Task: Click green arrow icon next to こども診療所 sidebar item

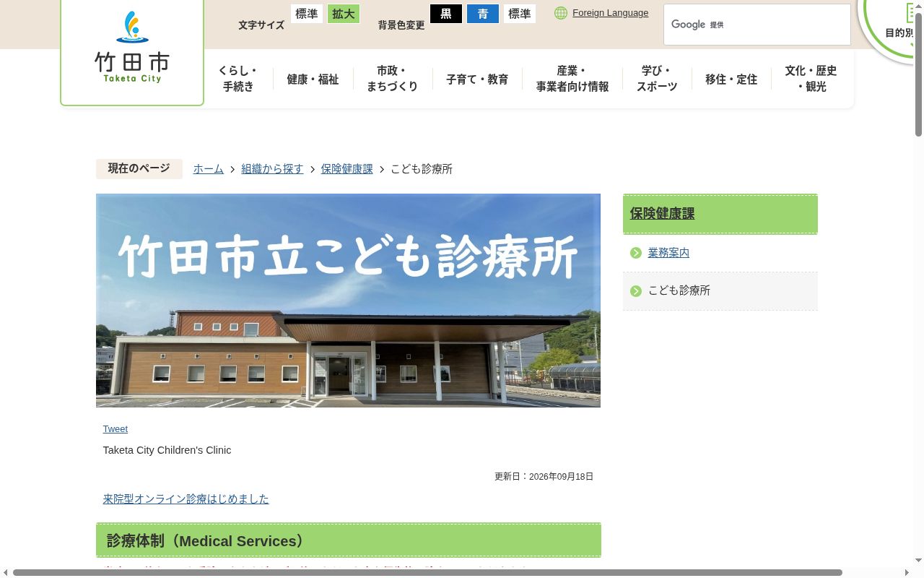Action: tap(636, 291)
